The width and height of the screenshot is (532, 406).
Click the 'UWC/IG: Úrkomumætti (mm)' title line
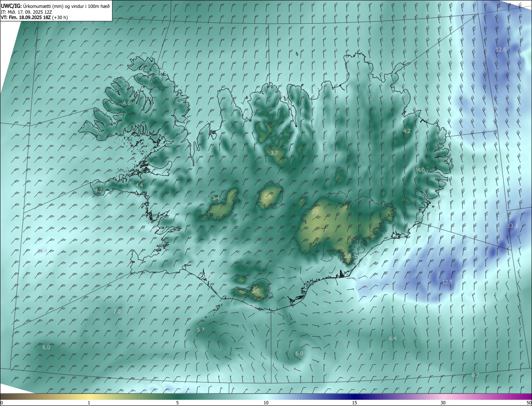click(55, 6)
